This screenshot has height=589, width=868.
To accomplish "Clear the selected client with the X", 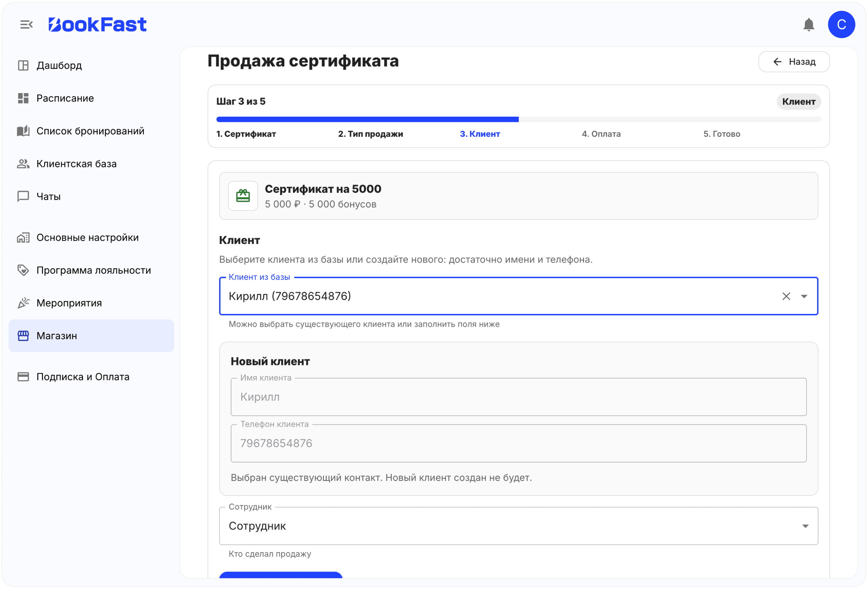I will [786, 296].
